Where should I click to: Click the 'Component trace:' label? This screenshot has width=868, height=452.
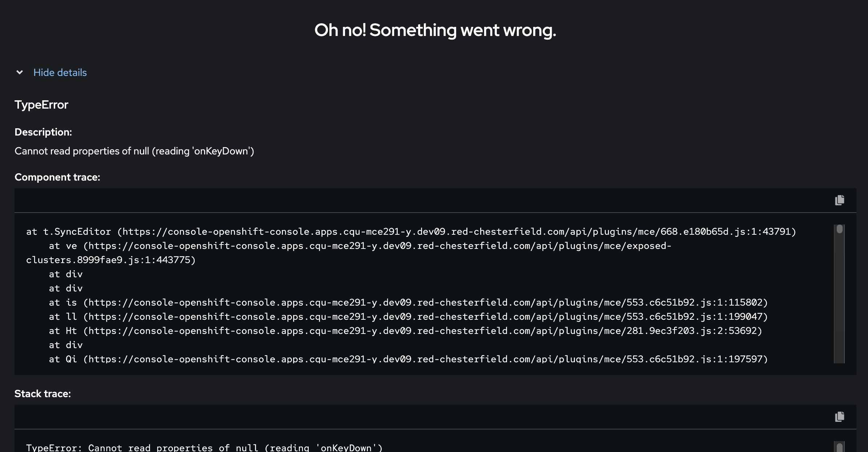coord(57,177)
